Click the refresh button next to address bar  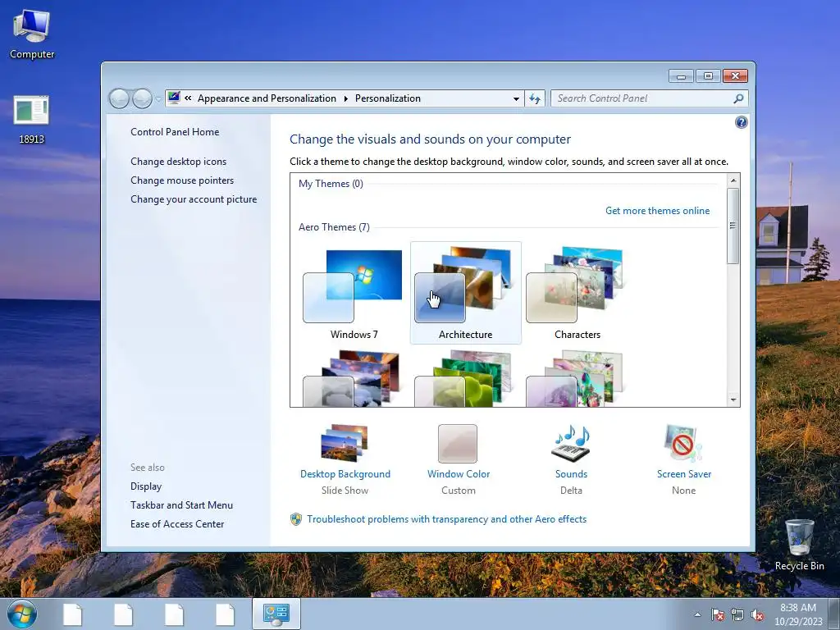click(x=535, y=98)
